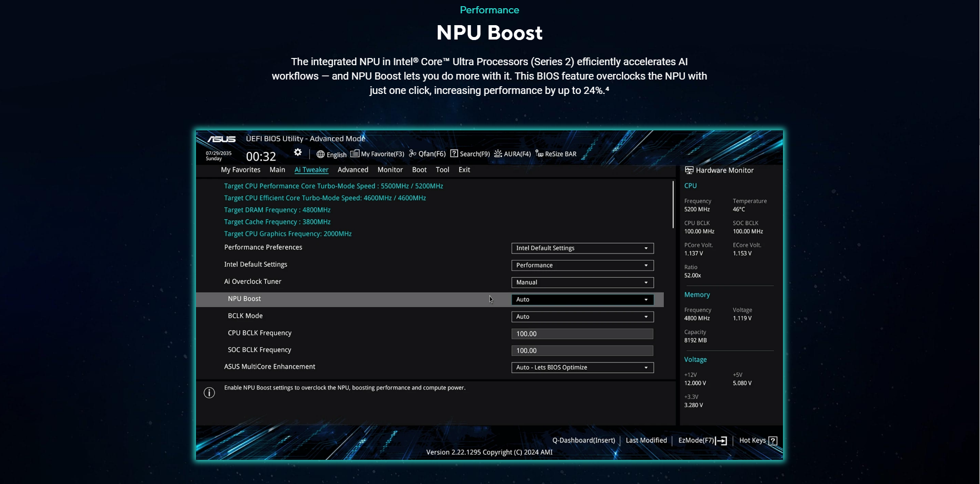
Task: Open Search(F9) question mark icon
Action: [x=454, y=153]
